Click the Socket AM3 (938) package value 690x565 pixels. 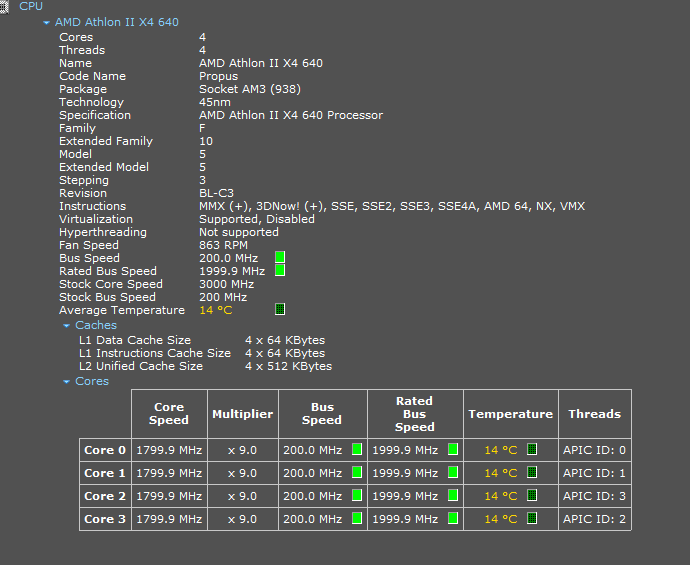click(250, 89)
